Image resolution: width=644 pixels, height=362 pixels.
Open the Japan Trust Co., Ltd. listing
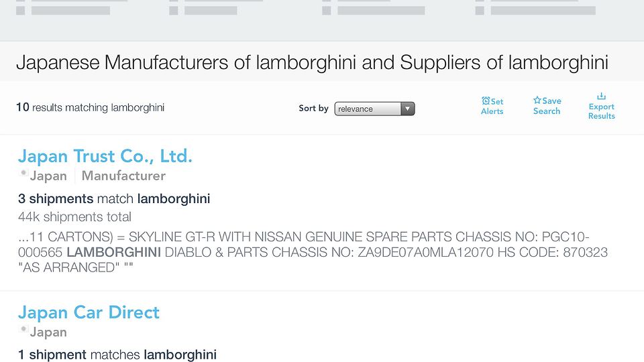[x=105, y=156]
